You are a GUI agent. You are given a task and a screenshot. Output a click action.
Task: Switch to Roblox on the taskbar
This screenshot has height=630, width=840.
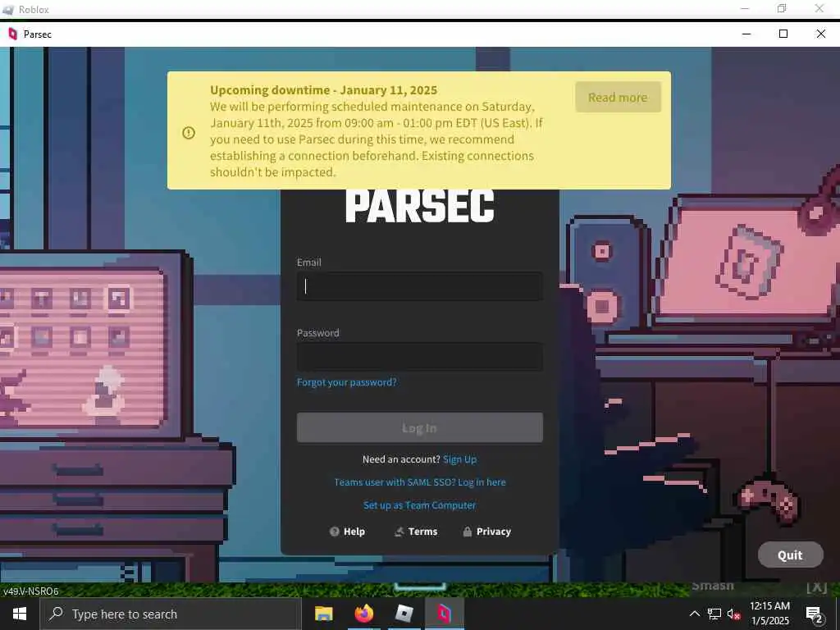click(404, 614)
